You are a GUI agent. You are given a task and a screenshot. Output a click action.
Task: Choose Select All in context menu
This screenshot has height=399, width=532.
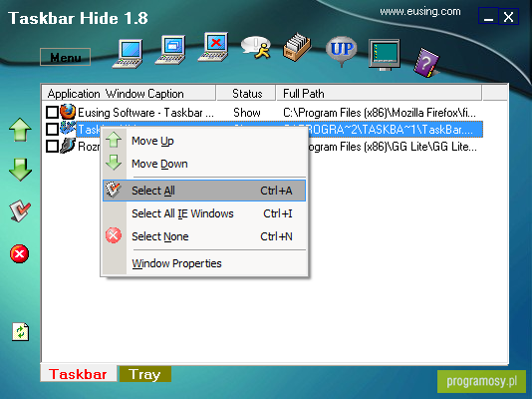tap(204, 191)
